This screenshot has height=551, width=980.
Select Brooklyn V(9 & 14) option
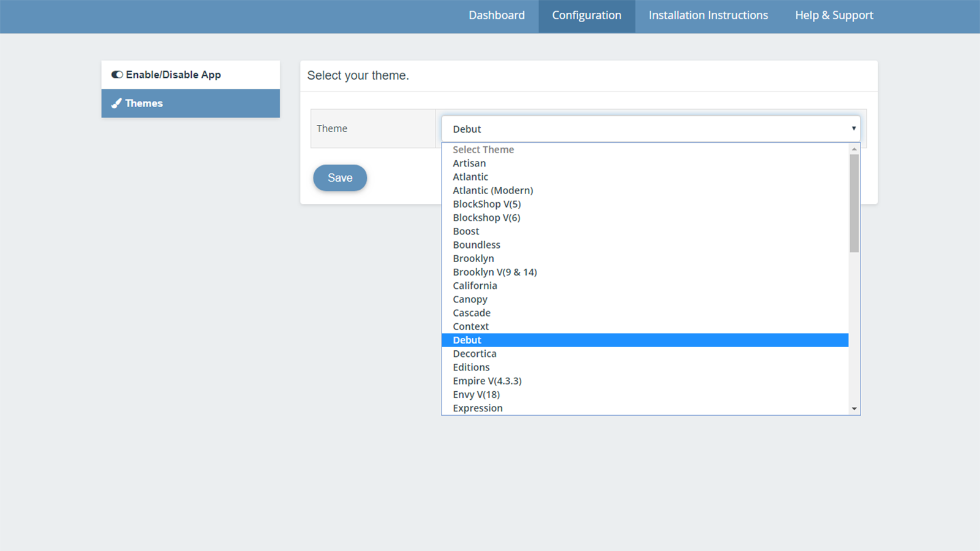point(645,272)
